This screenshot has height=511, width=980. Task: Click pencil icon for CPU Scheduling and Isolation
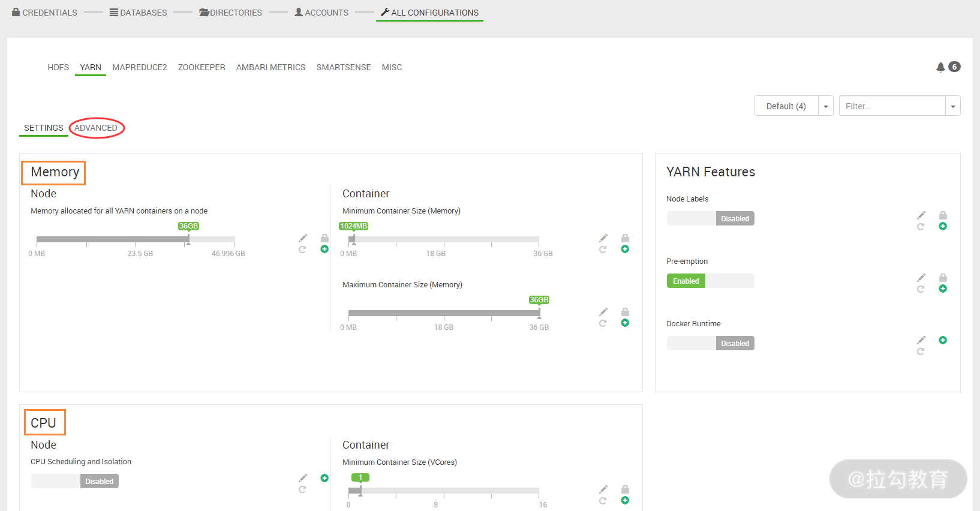pyautogui.click(x=303, y=478)
